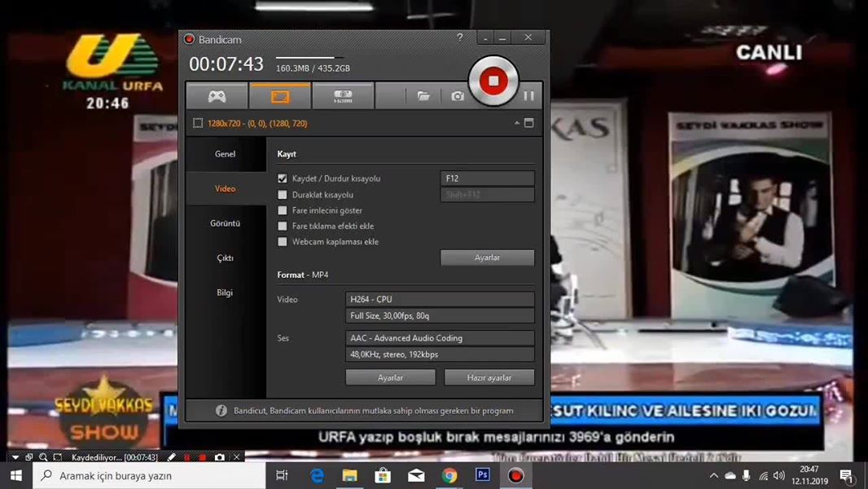The image size is (868, 489).
Task: Open Mail app from the taskbar
Action: tap(416, 476)
